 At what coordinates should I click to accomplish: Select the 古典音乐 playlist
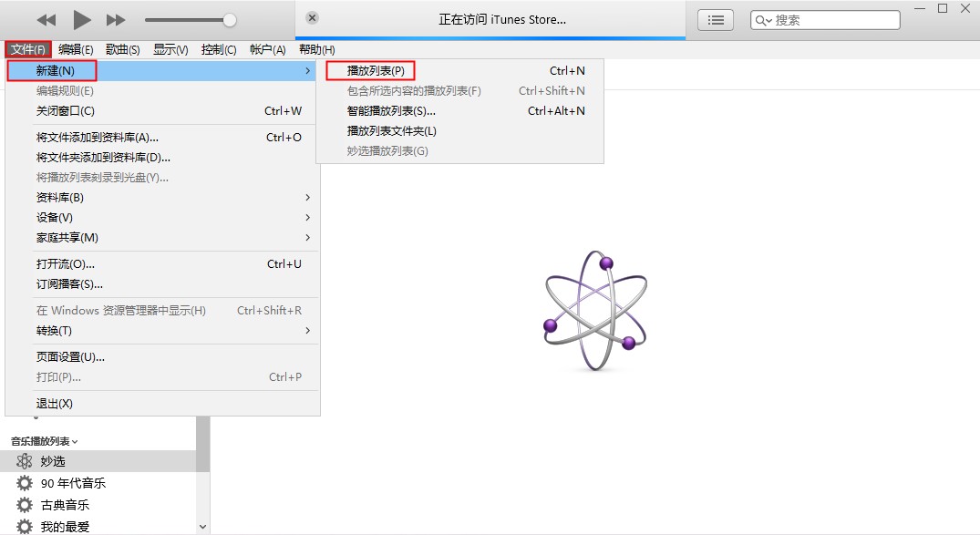pos(98,505)
